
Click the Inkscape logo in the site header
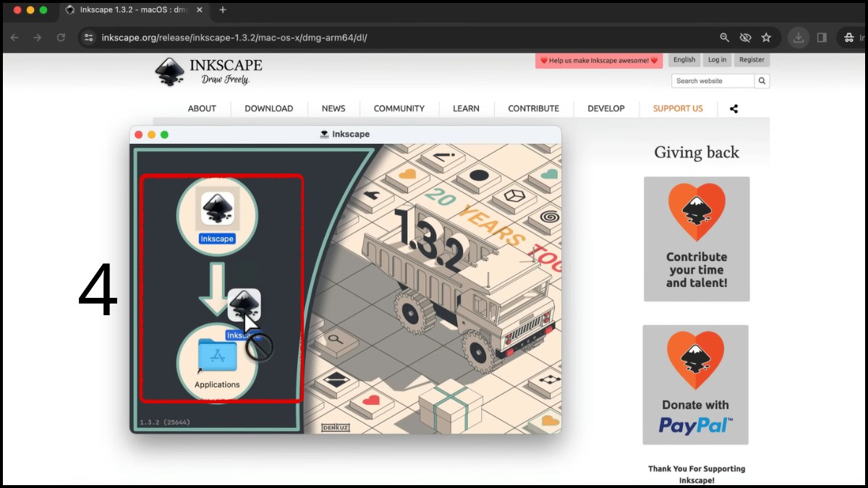point(208,71)
